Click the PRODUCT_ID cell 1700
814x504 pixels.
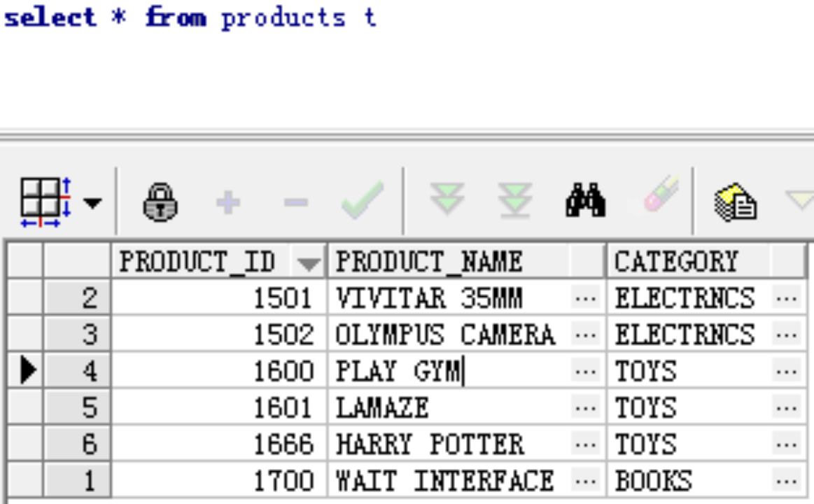[x=219, y=481]
